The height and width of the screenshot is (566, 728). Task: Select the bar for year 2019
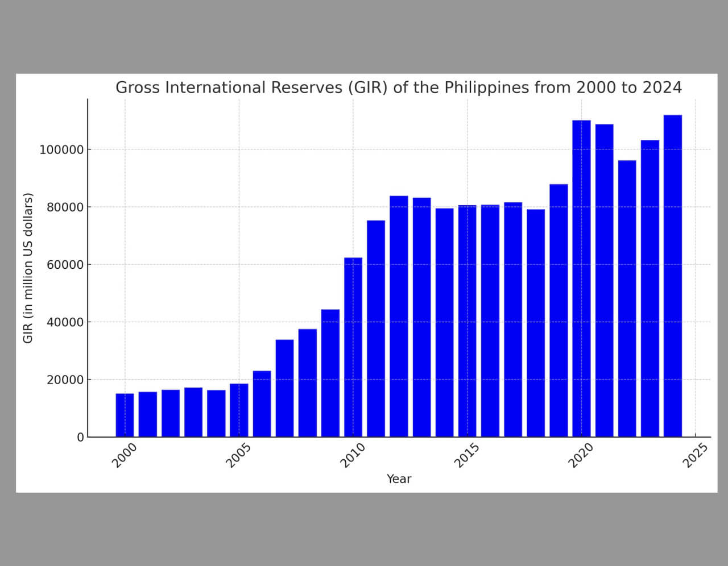coord(559,310)
